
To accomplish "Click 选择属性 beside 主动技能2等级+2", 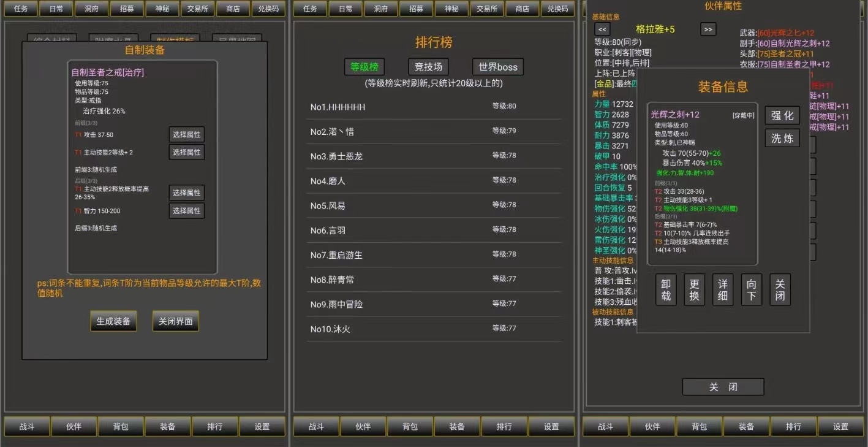I will pyautogui.click(x=186, y=152).
